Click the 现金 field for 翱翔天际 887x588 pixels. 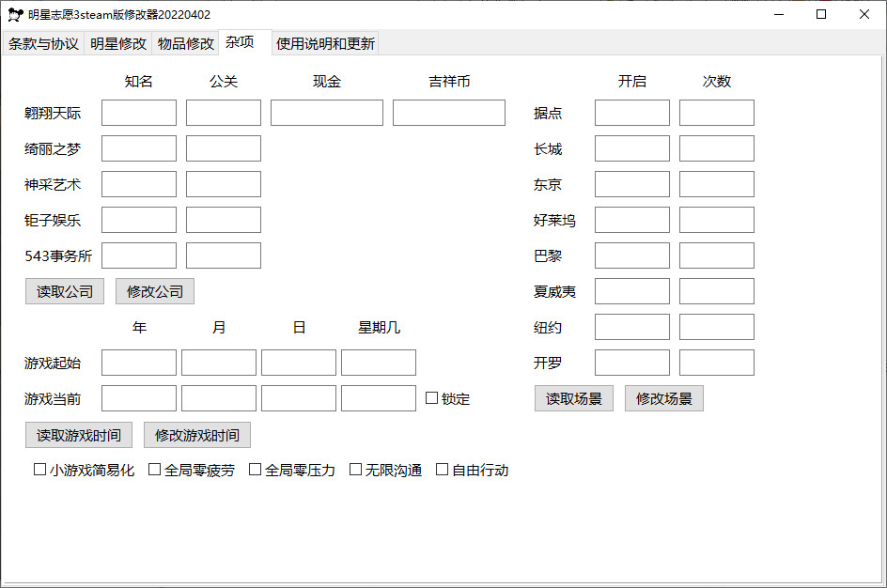tap(327, 113)
